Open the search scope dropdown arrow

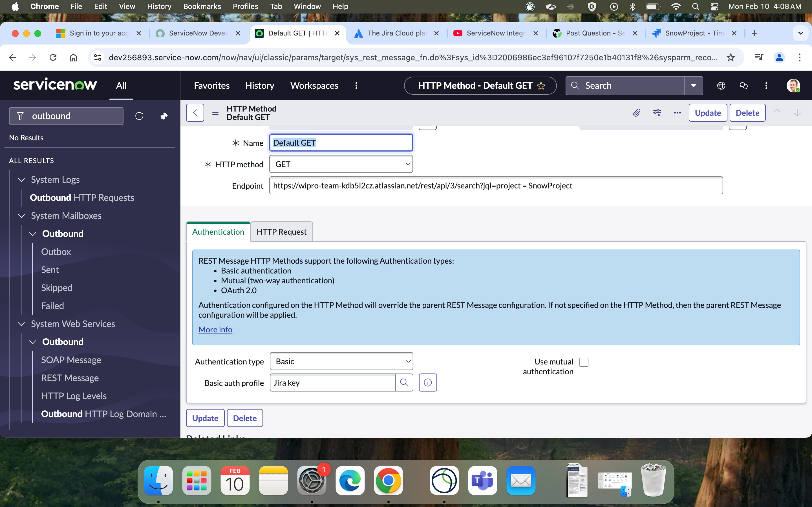tap(693, 86)
